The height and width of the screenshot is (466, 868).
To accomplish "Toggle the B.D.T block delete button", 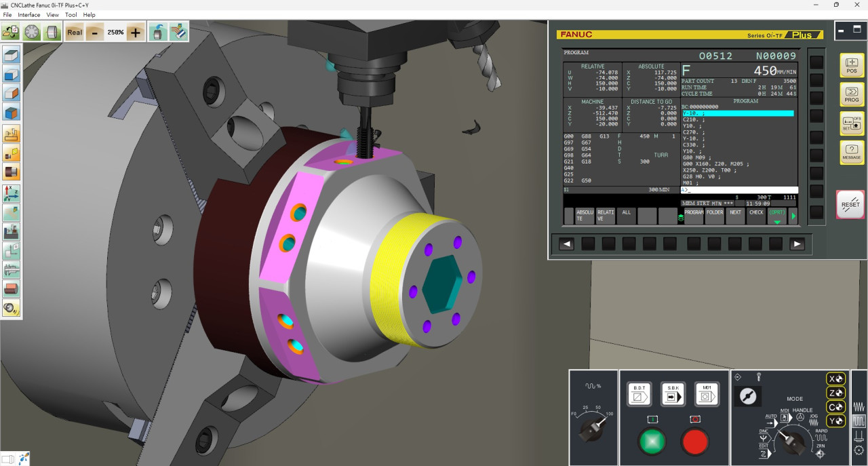I will point(639,394).
